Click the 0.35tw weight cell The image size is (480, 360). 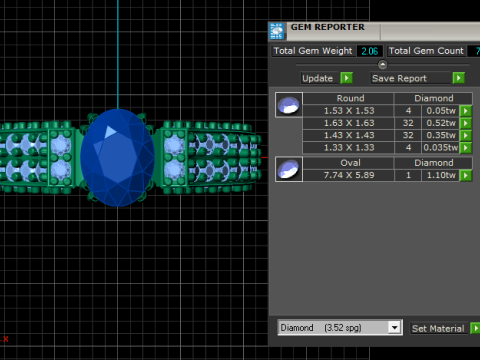point(440,135)
